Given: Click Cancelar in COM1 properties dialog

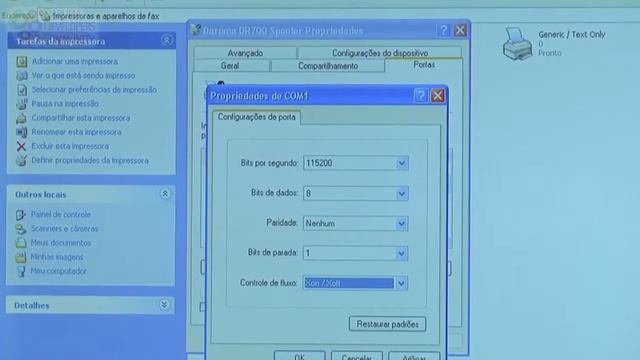Looking at the screenshot, I should tap(357, 356).
